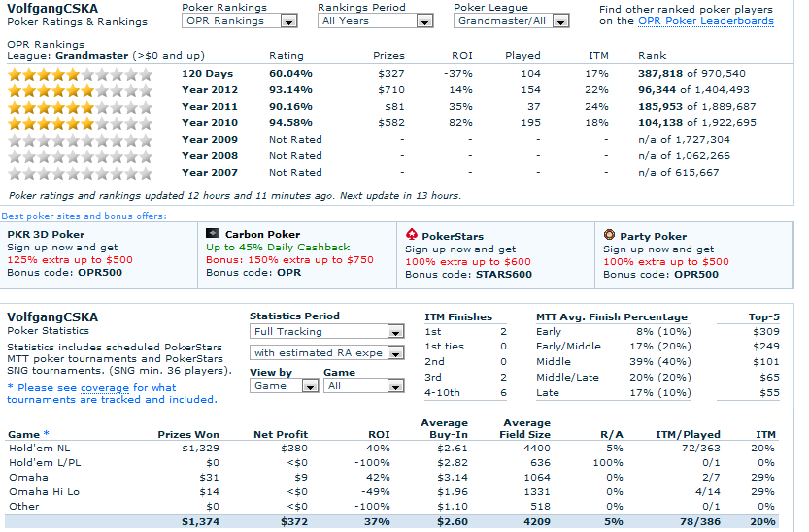This screenshot has width=809, height=532.
Task: Open the coverage link
Action: [x=105, y=387]
